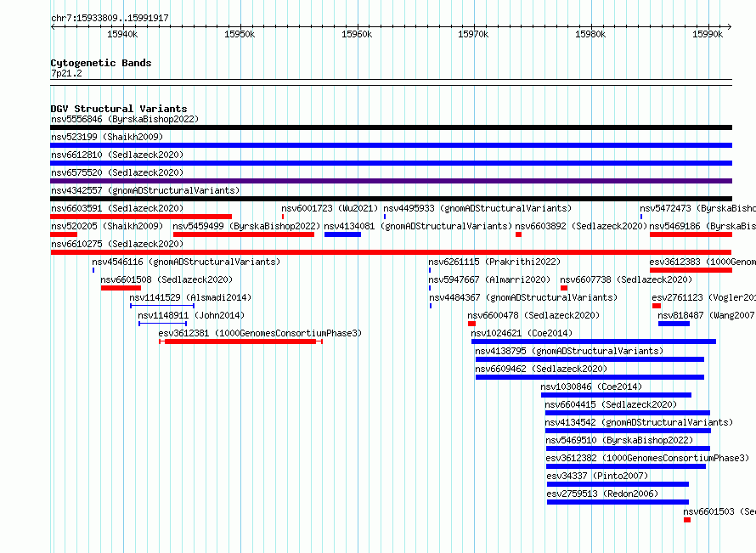Open esv2759513 (Redon2006) label
Viewport: 756px width, 553px height.
(x=602, y=494)
